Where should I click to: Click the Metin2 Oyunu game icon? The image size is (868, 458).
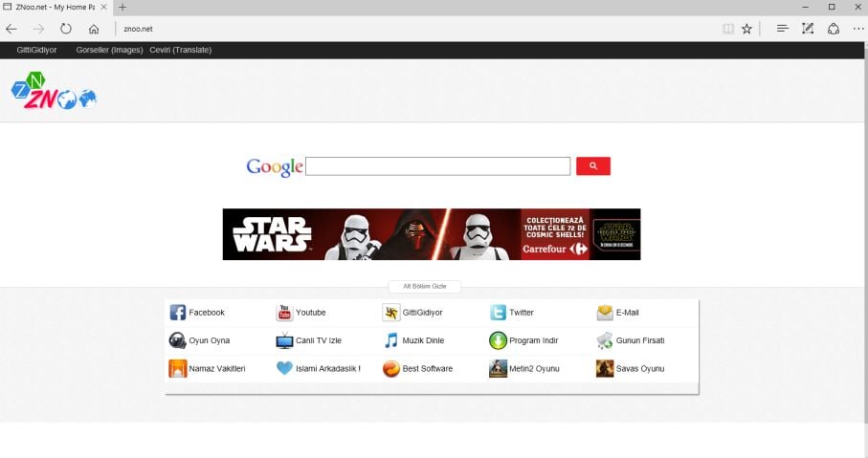pyautogui.click(x=498, y=368)
